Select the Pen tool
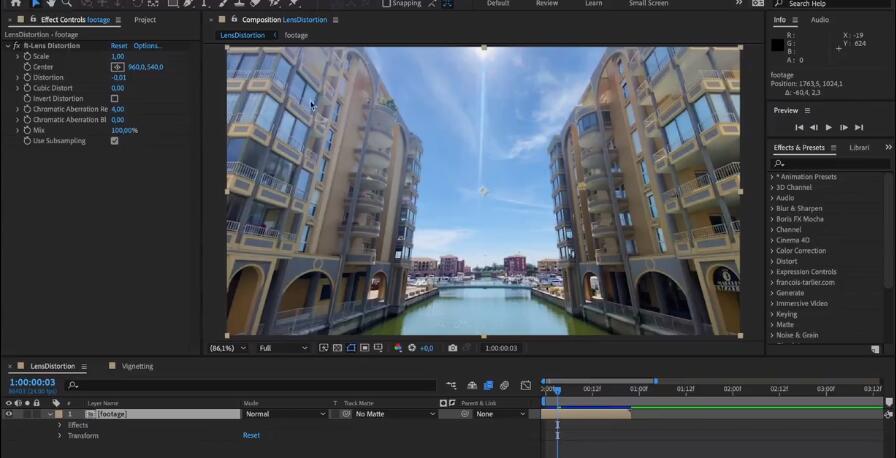 point(188,3)
